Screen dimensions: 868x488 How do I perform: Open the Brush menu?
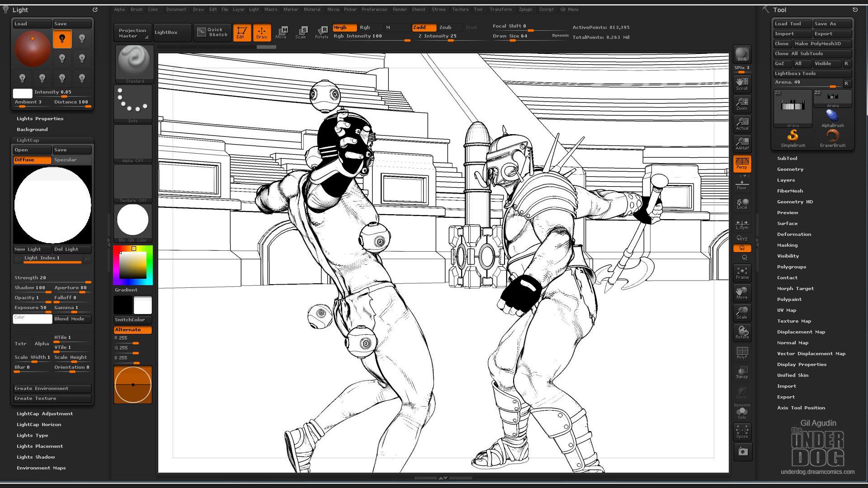137,9
